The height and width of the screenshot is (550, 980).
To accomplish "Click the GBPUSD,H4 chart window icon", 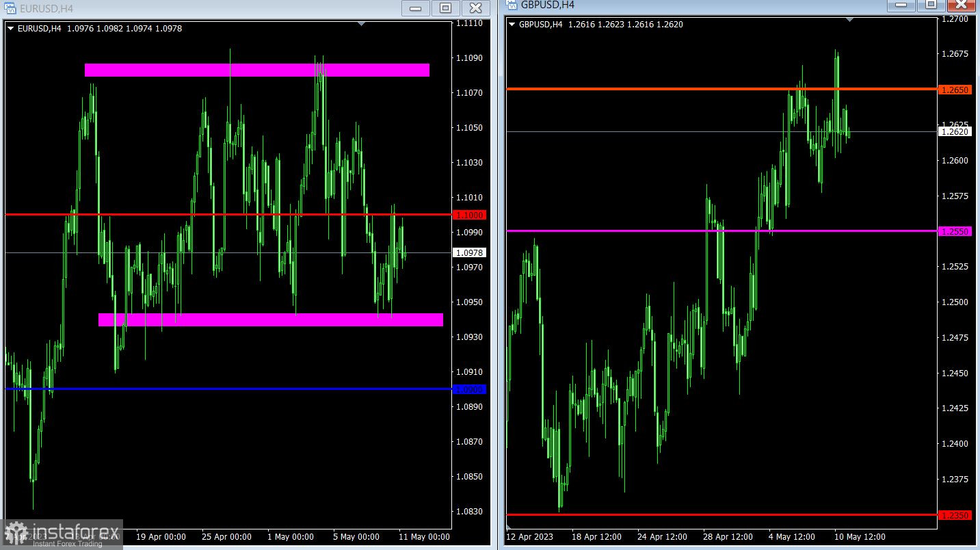I will coord(512,4).
